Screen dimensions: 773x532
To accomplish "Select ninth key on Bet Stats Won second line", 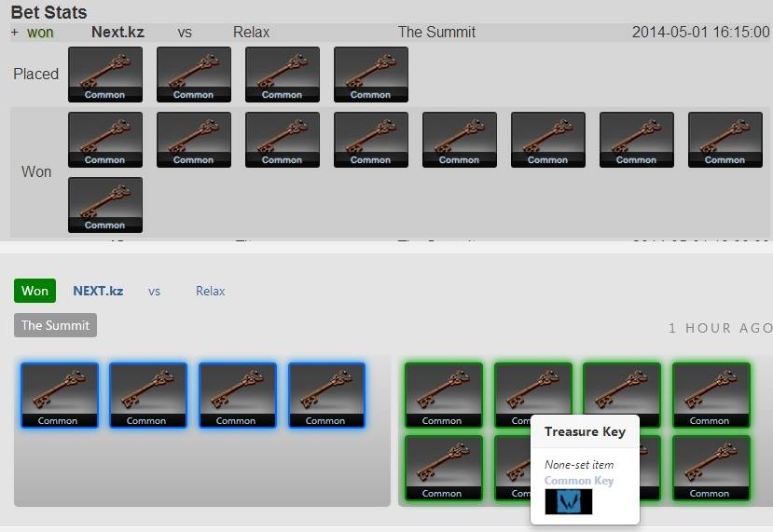I will click(105, 205).
